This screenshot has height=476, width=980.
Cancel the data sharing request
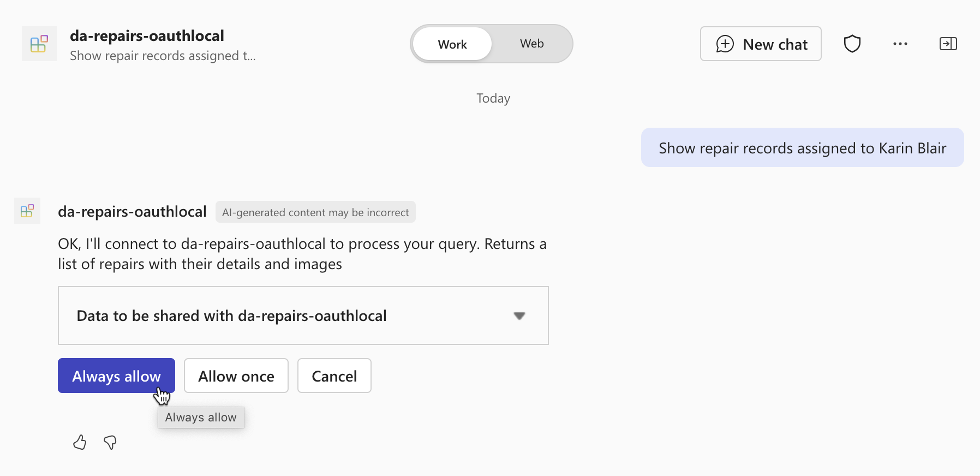(x=334, y=376)
